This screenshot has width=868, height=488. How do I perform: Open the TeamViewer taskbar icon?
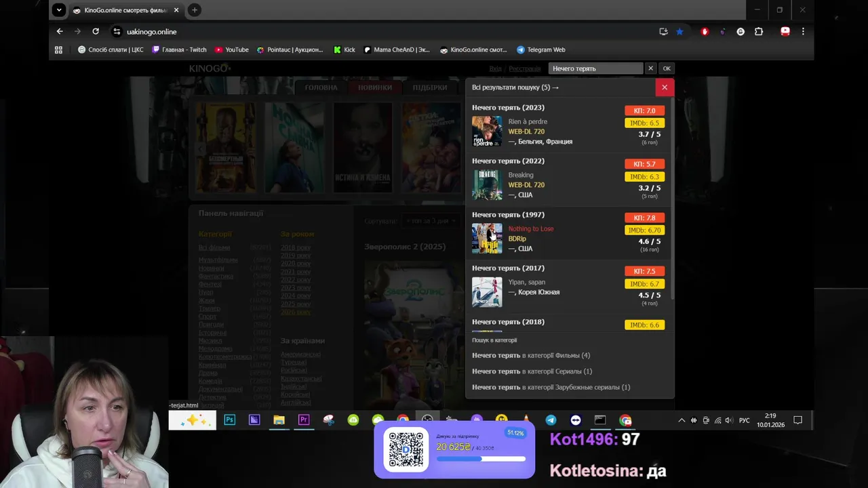[x=576, y=420]
